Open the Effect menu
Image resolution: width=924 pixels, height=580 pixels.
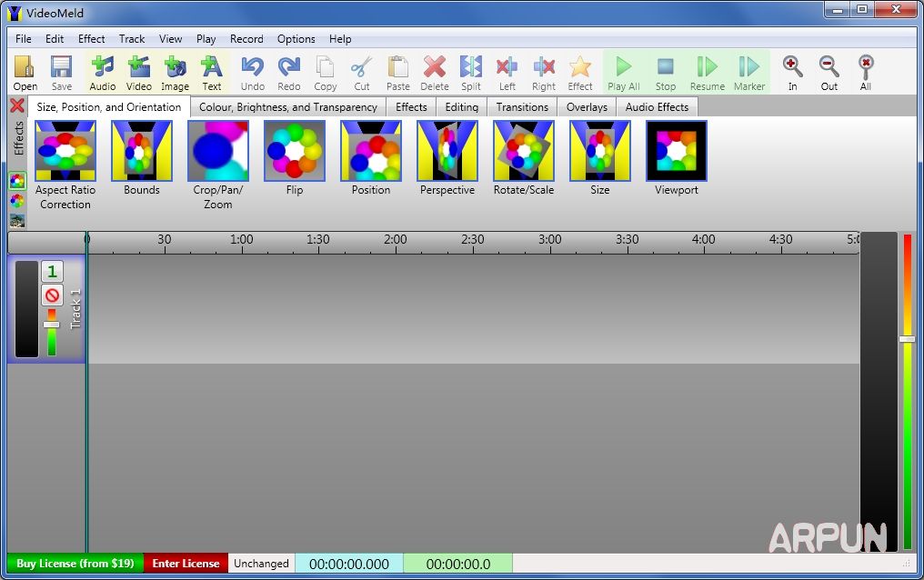91,39
